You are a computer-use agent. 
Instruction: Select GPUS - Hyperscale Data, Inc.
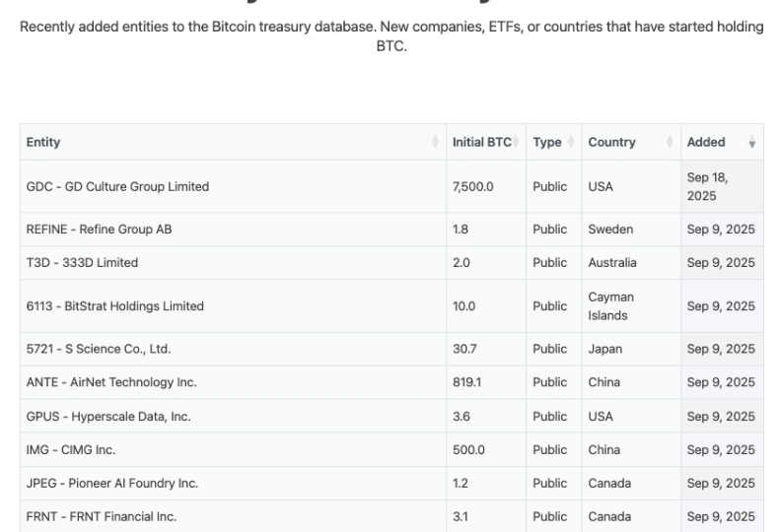click(x=108, y=417)
